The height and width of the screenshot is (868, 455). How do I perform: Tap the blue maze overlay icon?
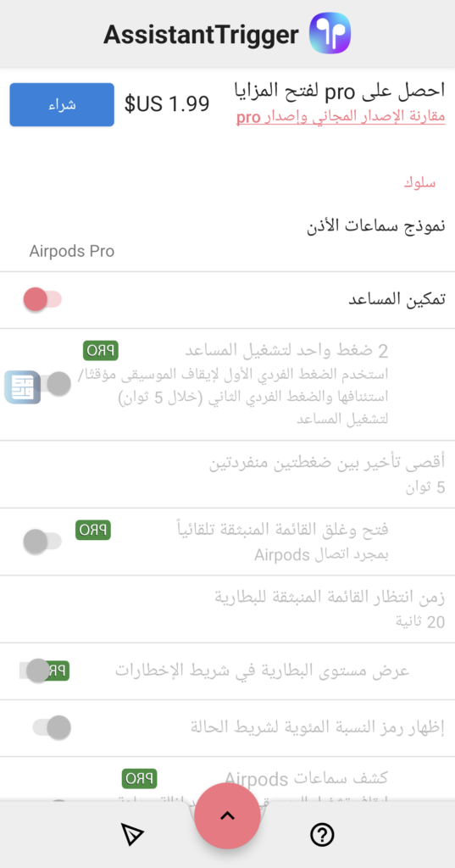pyautogui.click(x=23, y=387)
